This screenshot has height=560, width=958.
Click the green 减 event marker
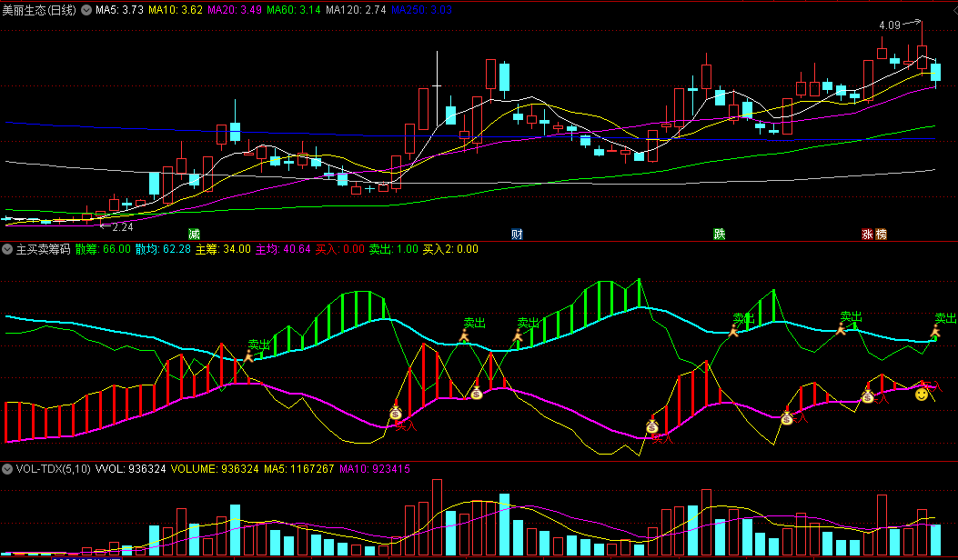(x=194, y=235)
